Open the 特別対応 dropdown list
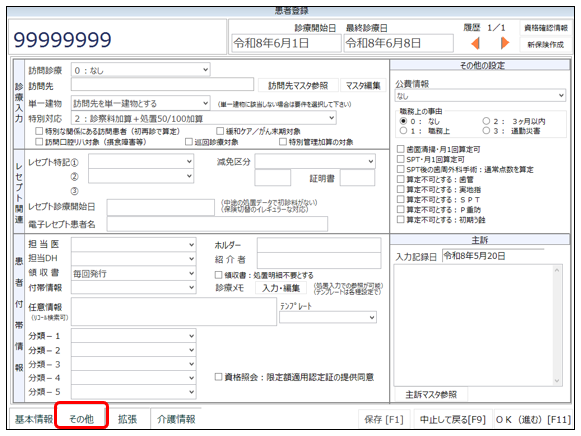Image resolution: width=581 pixels, height=436 pixels. tap(203, 118)
